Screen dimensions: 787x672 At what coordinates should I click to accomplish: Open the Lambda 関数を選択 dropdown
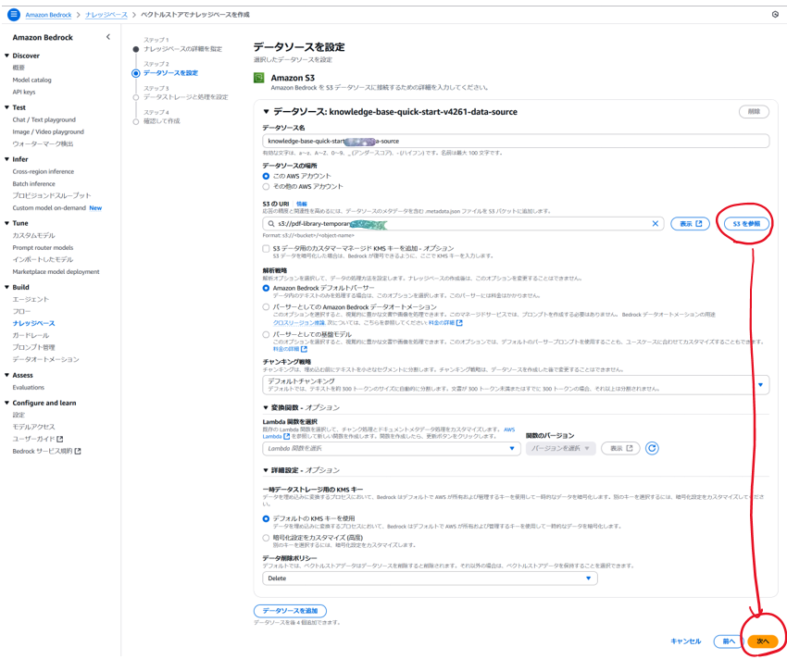pyautogui.click(x=392, y=448)
